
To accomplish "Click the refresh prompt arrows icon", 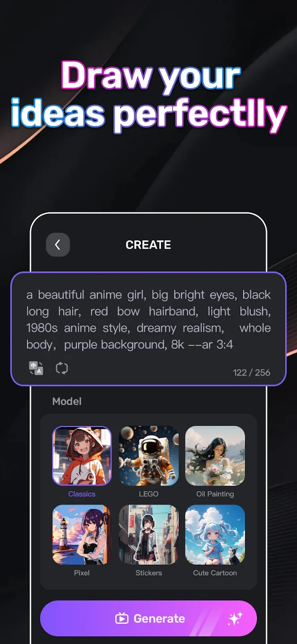I will [x=62, y=369].
